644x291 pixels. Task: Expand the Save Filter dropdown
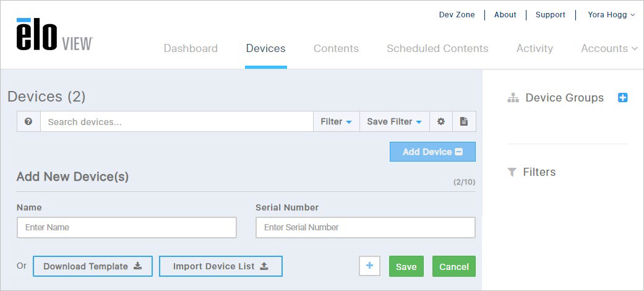click(x=394, y=121)
